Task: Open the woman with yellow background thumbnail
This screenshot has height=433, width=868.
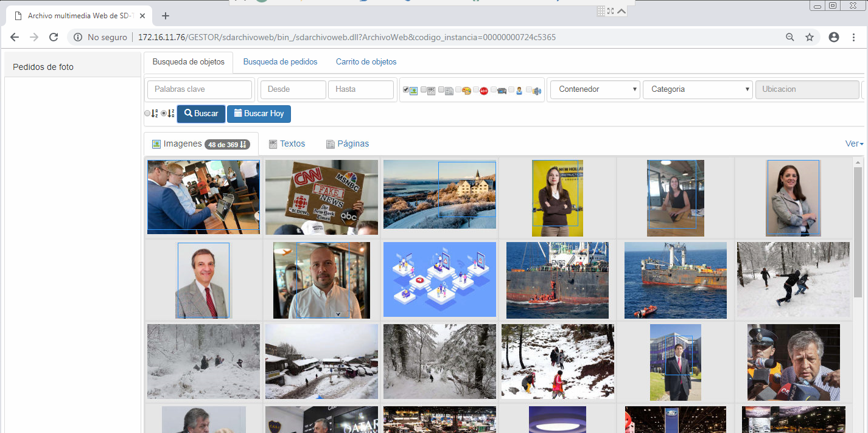Action: [x=558, y=198]
